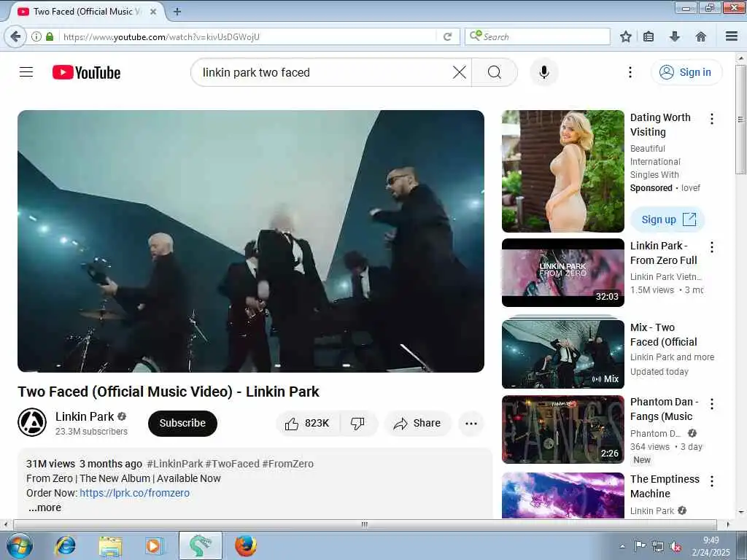Go to YouTube home via logo
Image resolution: width=747 pixels, height=560 pixels.
86,72
